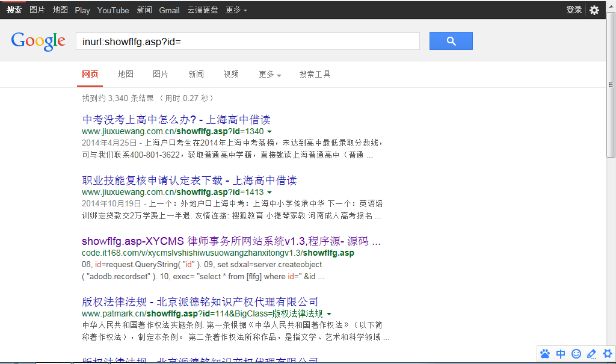The image size is (616, 364).
Task: Open the 更多 dropdown under search tabs
Action: [269, 74]
